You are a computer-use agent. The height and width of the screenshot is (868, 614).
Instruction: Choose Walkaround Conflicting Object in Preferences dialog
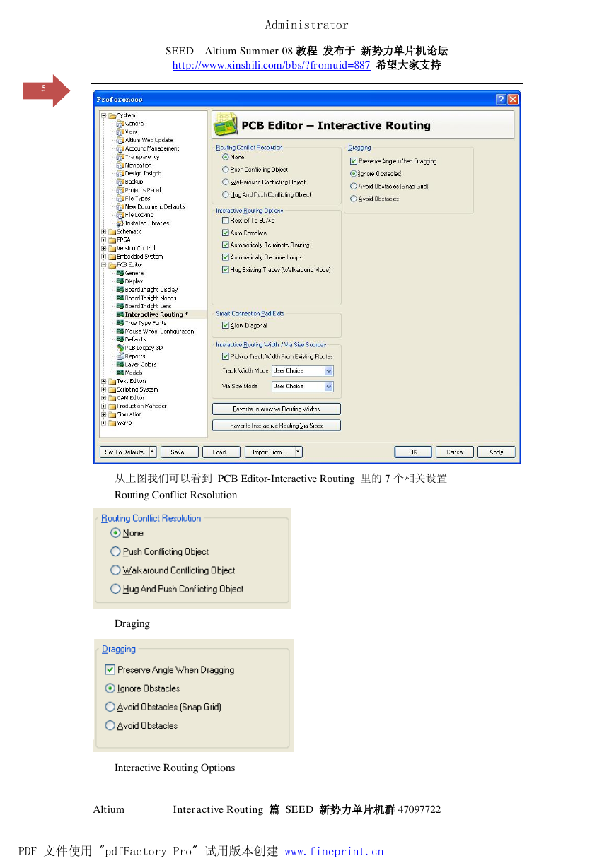tap(226, 182)
